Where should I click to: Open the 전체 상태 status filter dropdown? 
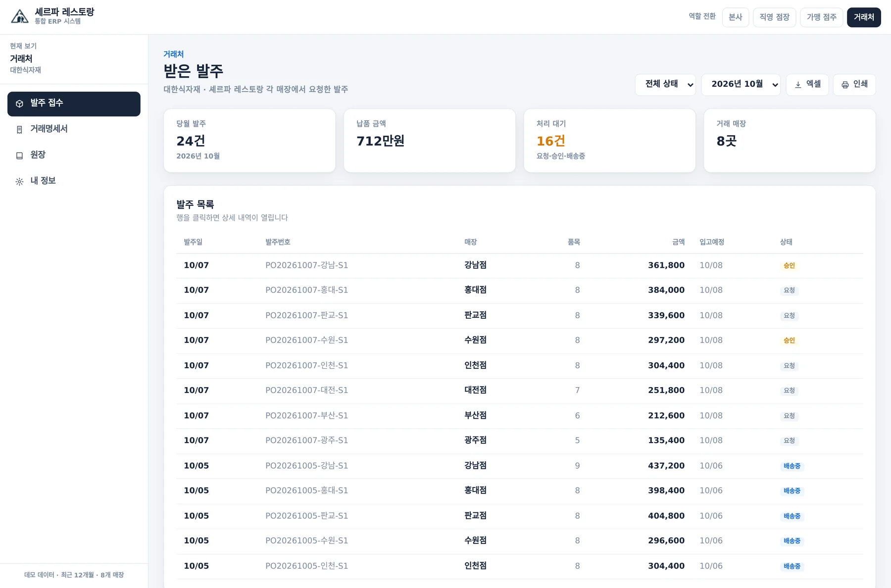[x=665, y=85]
